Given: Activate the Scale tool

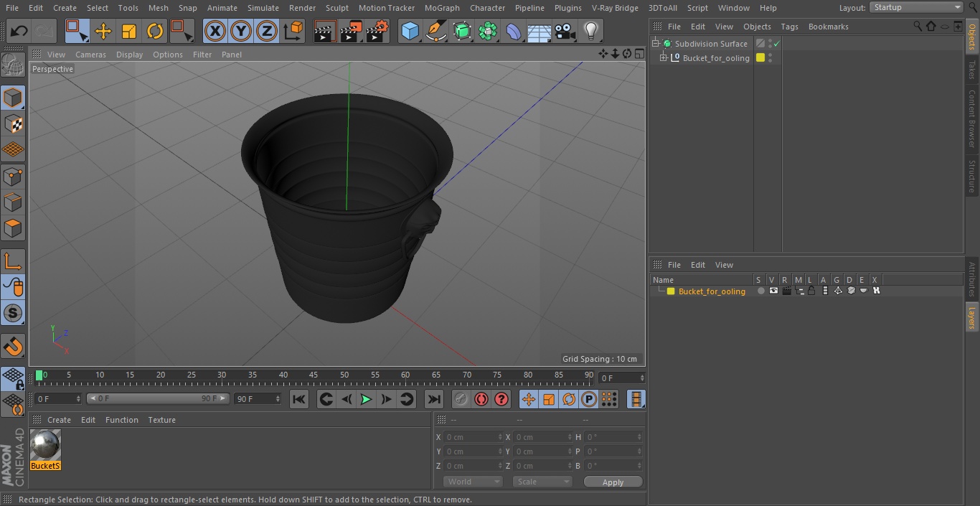Looking at the screenshot, I should point(129,32).
